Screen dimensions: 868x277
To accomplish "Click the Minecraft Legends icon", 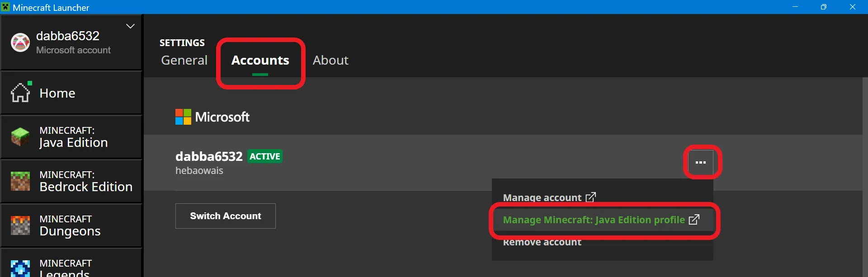I will (x=20, y=268).
